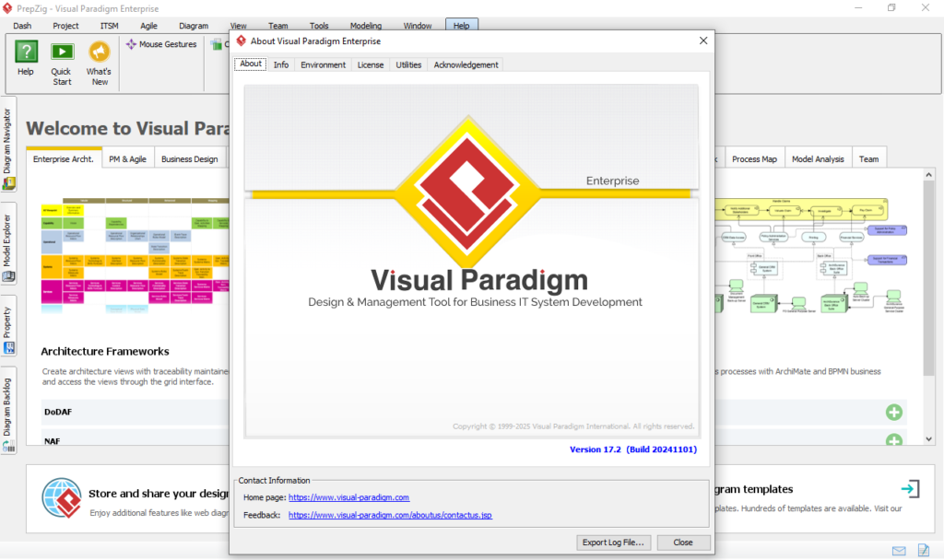This screenshot has height=560, width=944.
Task: Click the Export Log File button
Action: (613, 542)
